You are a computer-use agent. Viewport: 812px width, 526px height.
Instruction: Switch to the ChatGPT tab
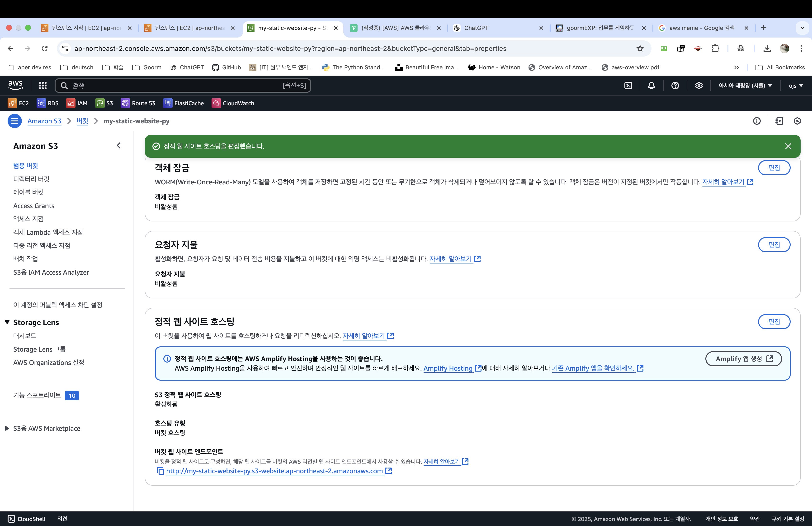(x=498, y=28)
